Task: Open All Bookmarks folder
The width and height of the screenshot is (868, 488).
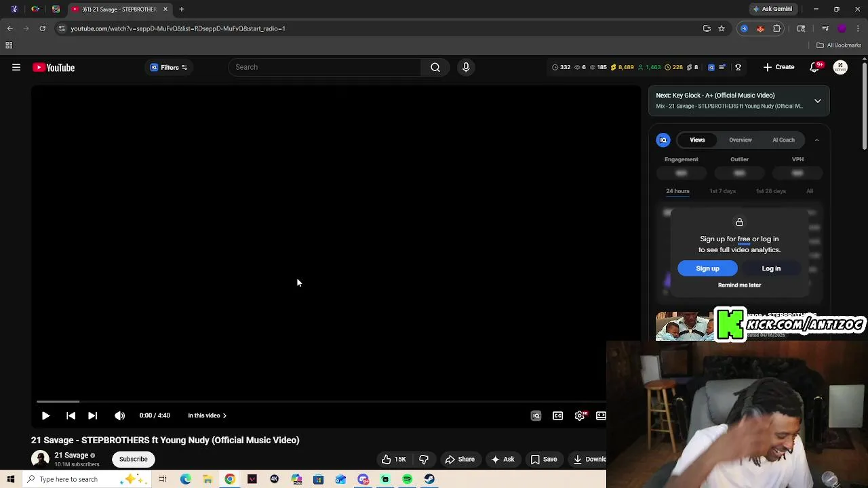Action: pyautogui.click(x=838, y=45)
